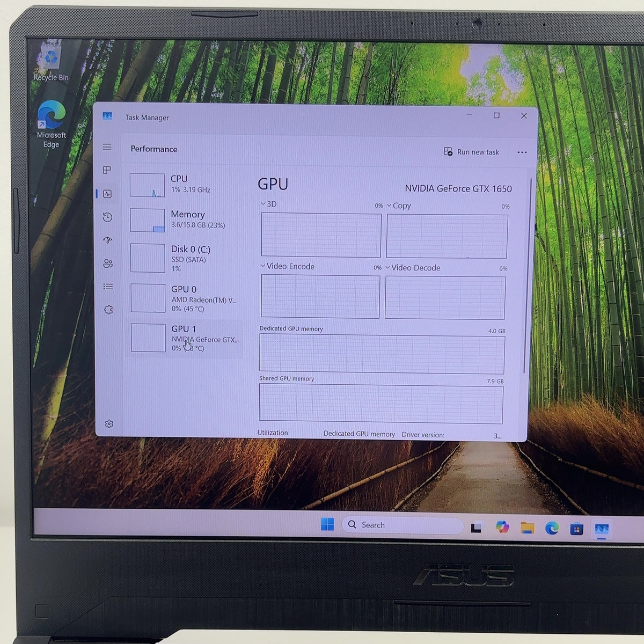Open Startup apps page in sidebar

108,240
